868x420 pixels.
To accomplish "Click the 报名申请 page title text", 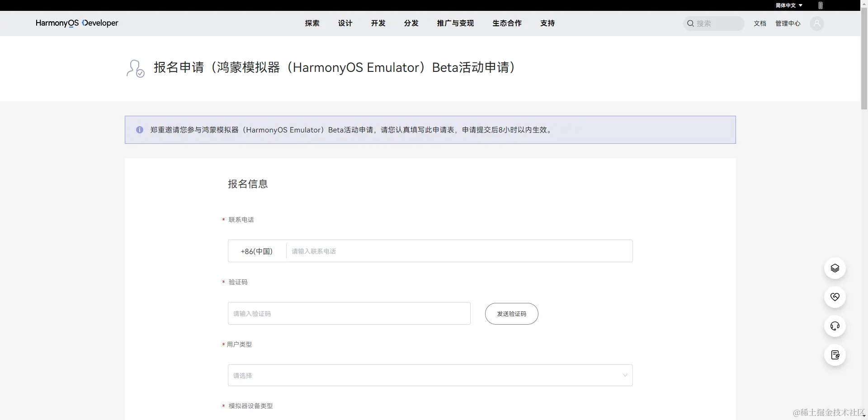I will (x=335, y=67).
